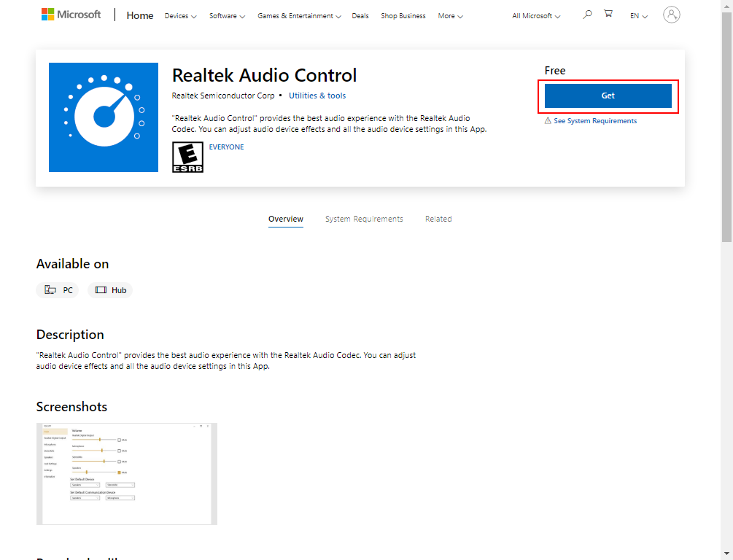Open the Utilities & tools category link
This screenshot has width=733, height=560.
[317, 95]
